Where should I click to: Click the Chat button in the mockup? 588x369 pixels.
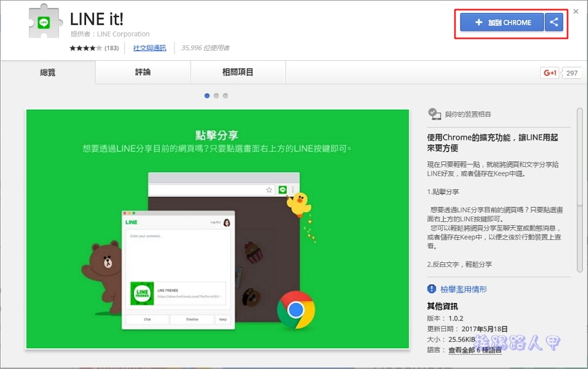click(147, 320)
